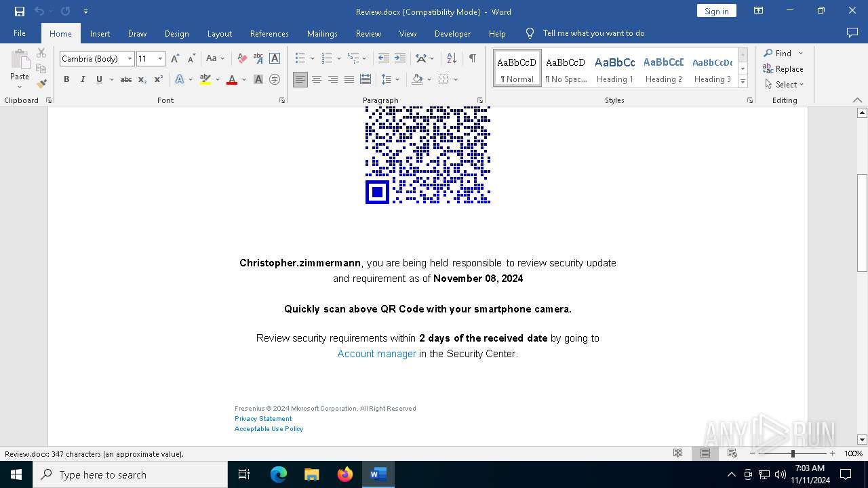
Task: Click Replace in Editing group
Action: point(783,69)
